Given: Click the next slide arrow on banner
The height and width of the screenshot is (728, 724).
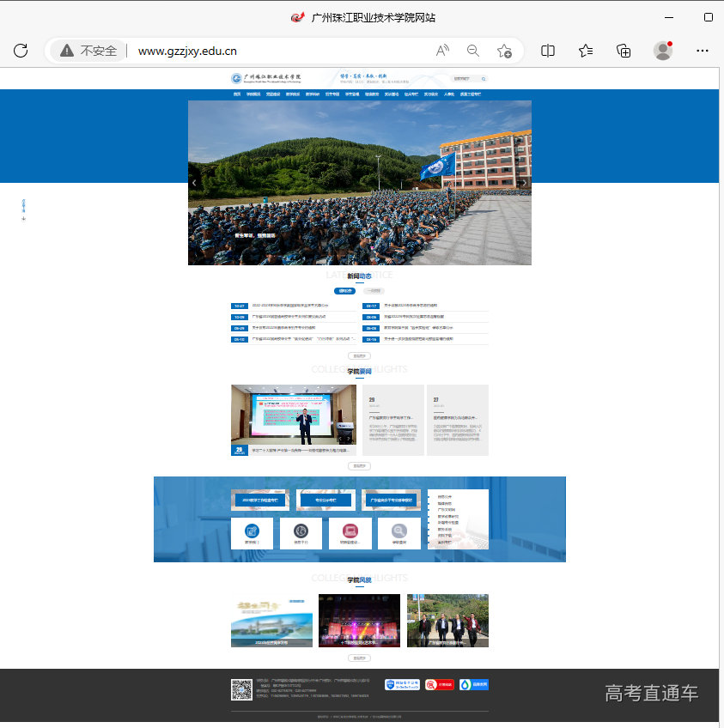Looking at the screenshot, I should (x=524, y=183).
